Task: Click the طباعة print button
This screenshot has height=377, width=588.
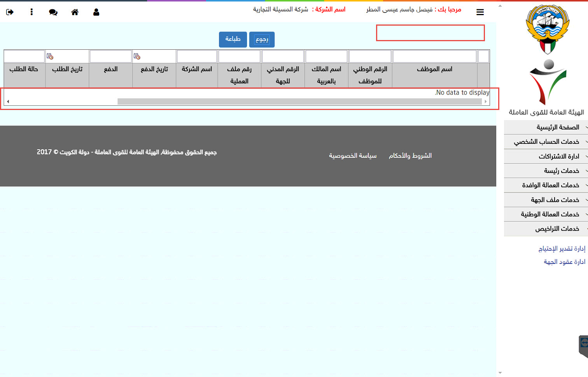Action: [x=233, y=39]
